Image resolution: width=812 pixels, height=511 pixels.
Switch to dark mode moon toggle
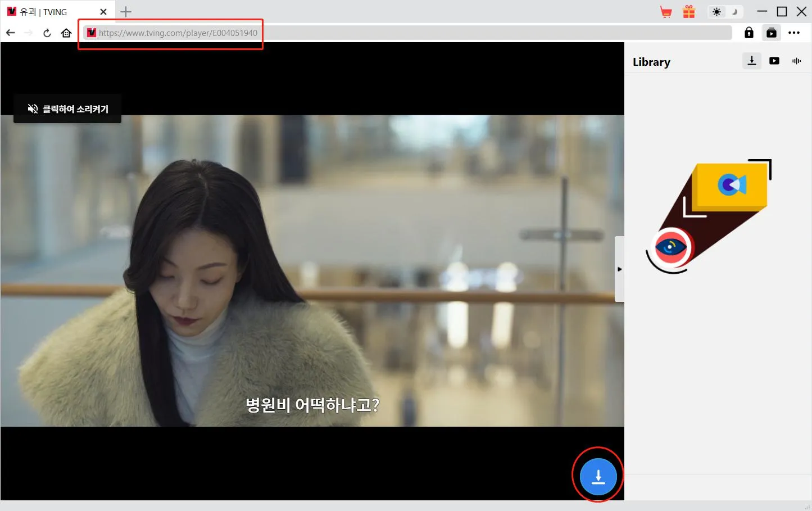(734, 12)
